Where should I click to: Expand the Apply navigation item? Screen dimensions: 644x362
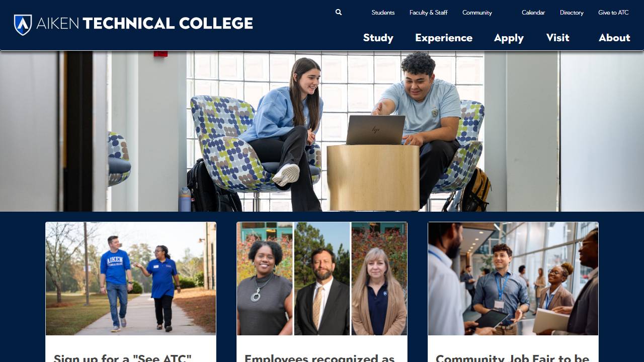pos(509,38)
